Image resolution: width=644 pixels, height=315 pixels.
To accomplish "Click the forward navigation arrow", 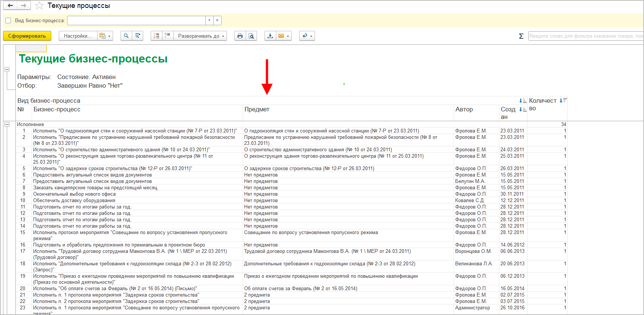I will [24, 6].
